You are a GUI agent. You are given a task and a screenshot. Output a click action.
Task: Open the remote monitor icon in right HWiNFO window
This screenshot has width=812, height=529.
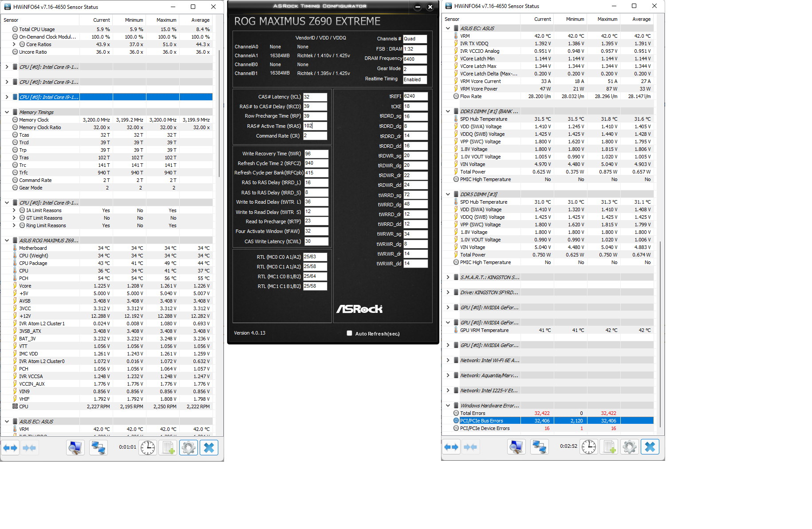pyautogui.click(x=516, y=447)
